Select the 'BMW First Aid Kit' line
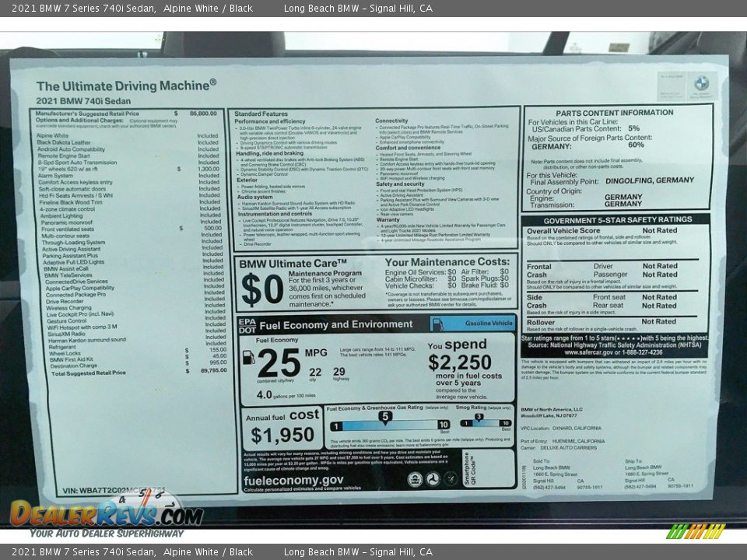The width and height of the screenshot is (747, 560). click(x=72, y=359)
